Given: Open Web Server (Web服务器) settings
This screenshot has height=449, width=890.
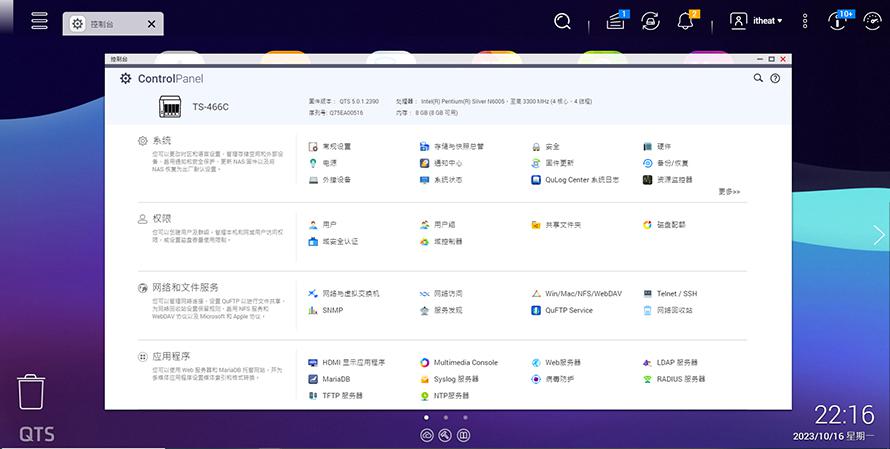Looking at the screenshot, I should (556, 362).
